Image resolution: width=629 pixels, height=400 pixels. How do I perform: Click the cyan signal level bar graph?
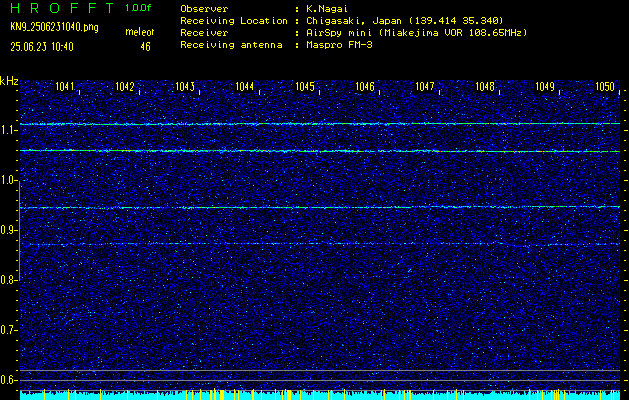pos(320,395)
